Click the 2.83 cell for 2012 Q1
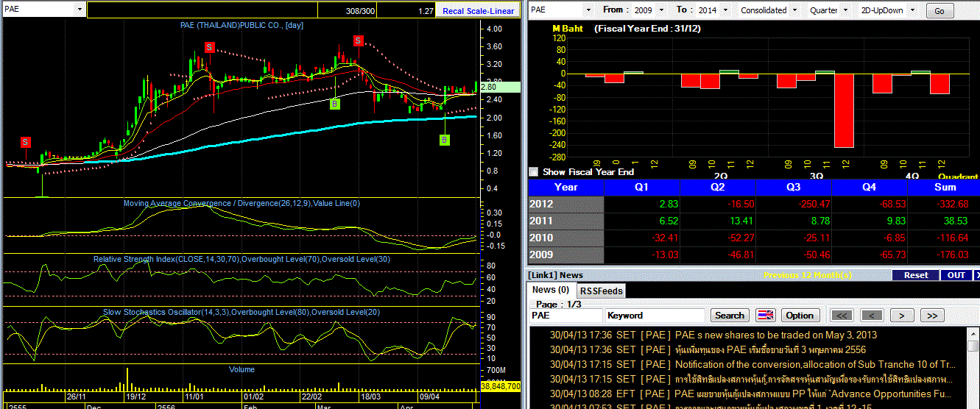This screenshot has width=980, height=409. (642, 204)
